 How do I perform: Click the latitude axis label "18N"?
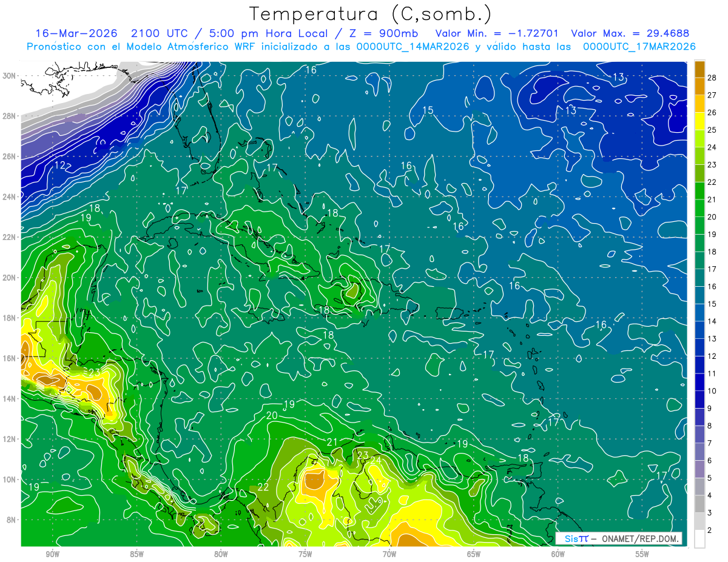(x=10, y=318)
